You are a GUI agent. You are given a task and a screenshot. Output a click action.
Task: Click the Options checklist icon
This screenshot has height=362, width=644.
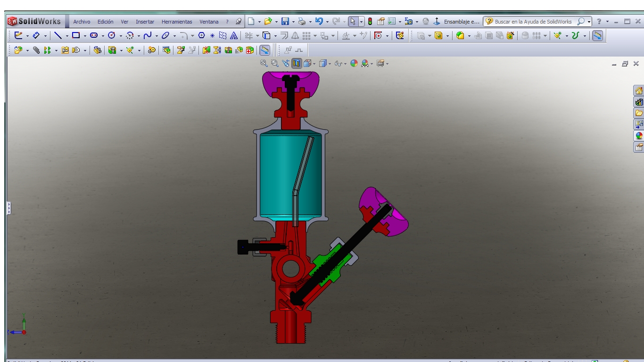pos(392,21)
